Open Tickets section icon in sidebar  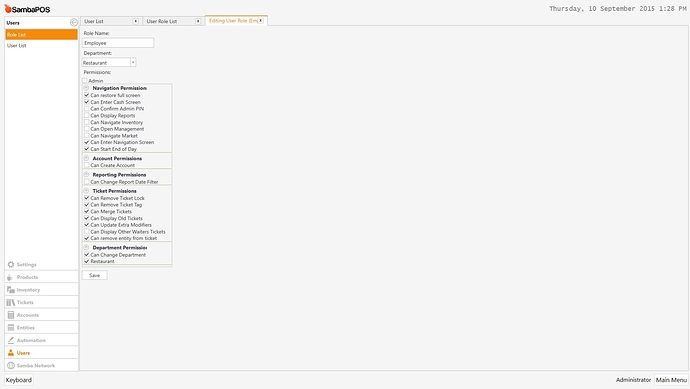point(11,303)
